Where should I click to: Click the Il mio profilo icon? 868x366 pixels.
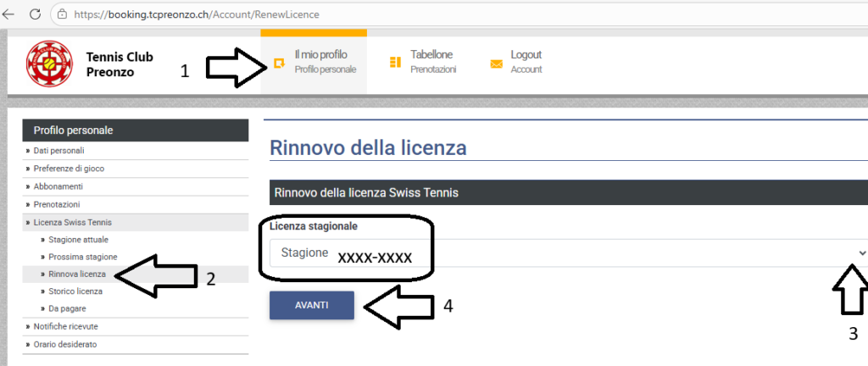click(278, 63)
